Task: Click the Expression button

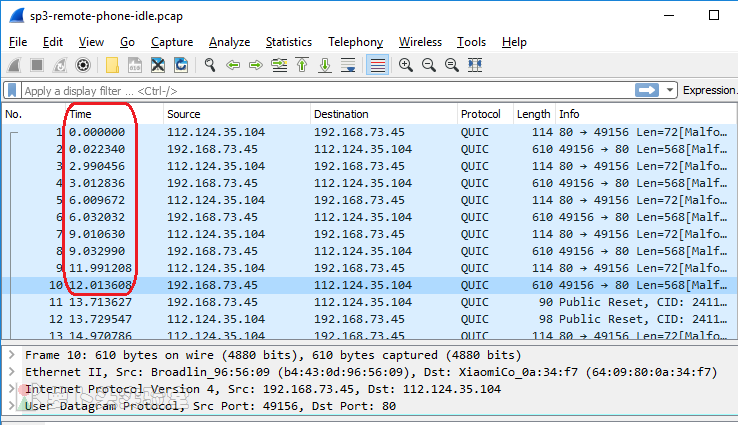Action: tap(709, 90)
